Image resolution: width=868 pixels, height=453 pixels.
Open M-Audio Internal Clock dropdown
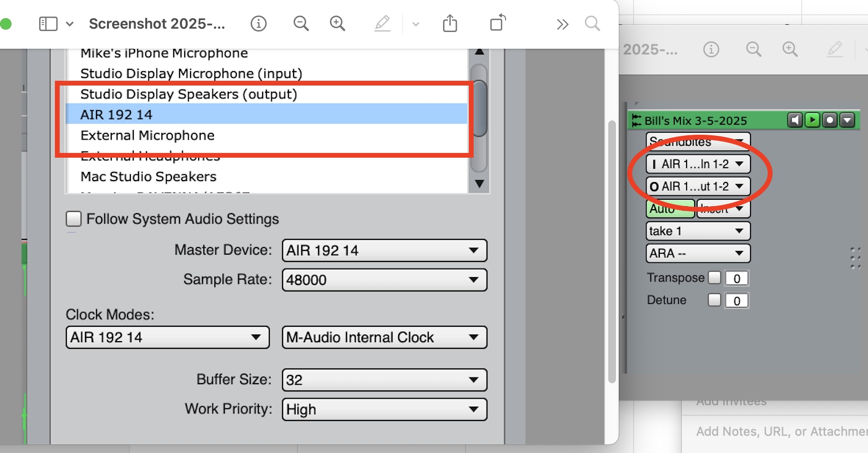[x=384, y=337]
